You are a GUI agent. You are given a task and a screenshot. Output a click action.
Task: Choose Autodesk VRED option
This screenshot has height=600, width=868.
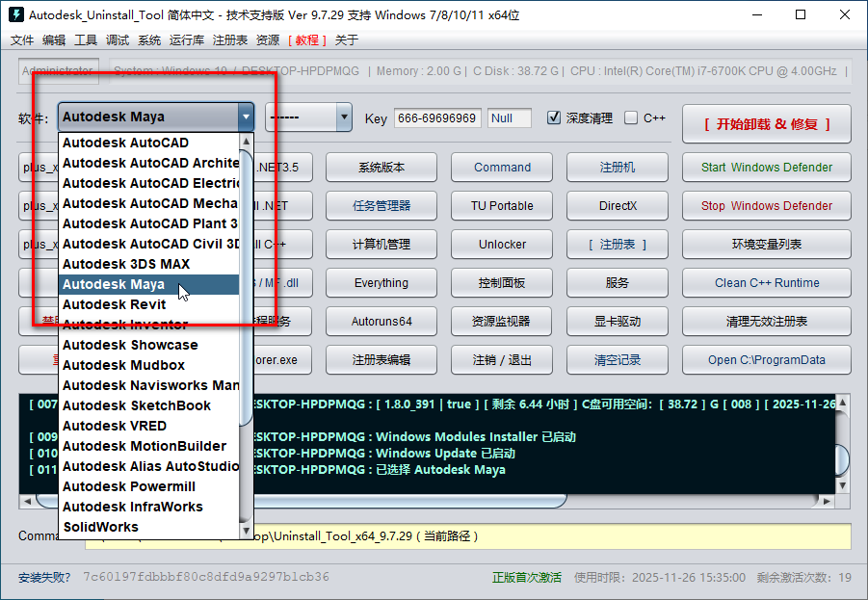[148, 426]
